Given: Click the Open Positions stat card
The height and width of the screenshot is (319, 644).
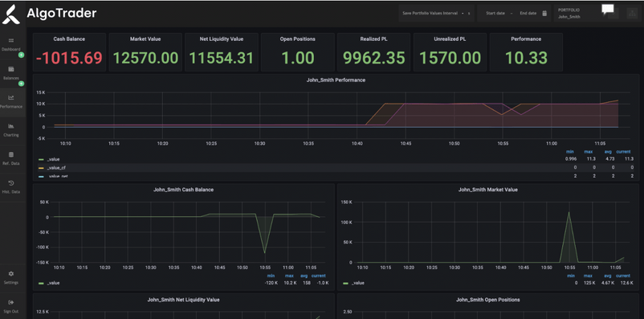Looking at the screenshot, I should (x=298, y=52).
